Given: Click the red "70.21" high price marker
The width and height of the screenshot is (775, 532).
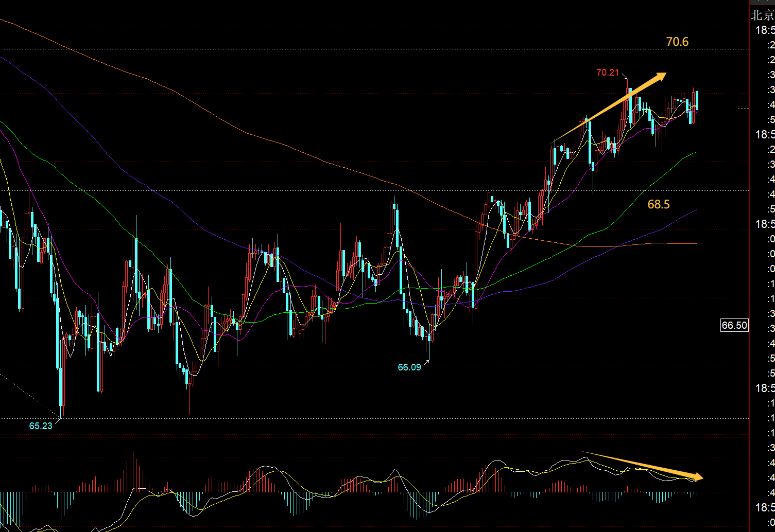Looking at the screenshot, I should pyautogui.click(x=607, y=73).
